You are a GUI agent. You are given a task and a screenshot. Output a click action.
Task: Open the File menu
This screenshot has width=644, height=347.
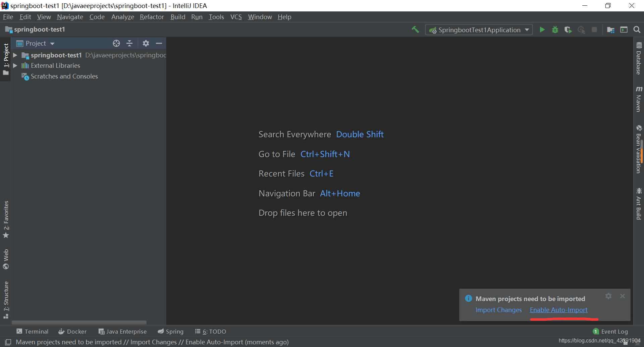click(8, 17)
